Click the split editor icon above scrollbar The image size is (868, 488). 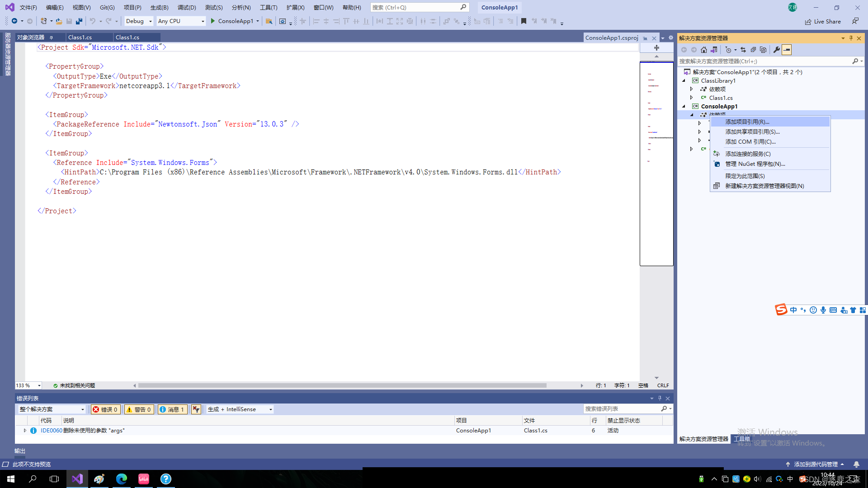pyautogui.click(x=656, y=48)
